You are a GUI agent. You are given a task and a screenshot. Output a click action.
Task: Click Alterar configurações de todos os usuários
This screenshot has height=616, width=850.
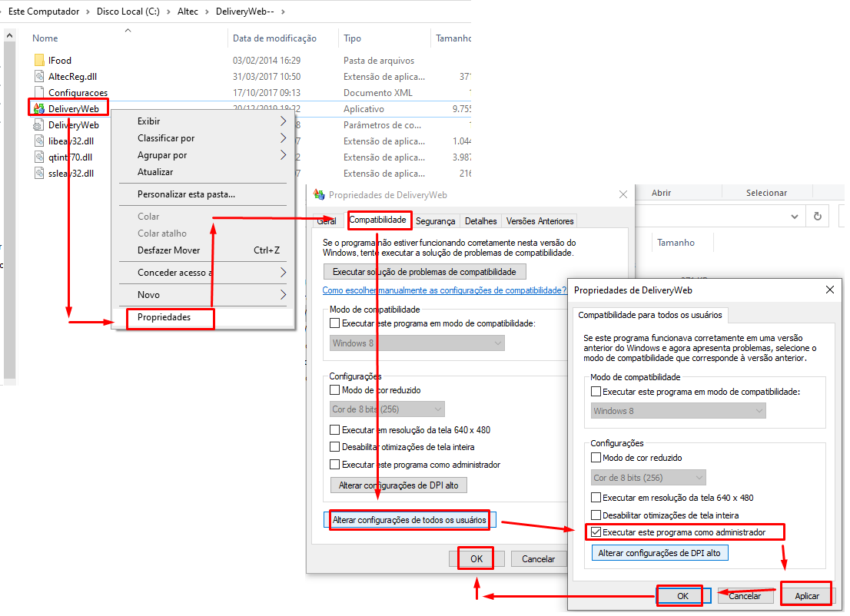point(410,520)
